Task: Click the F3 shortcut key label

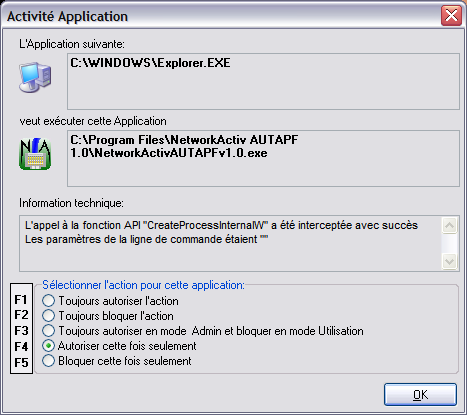Action: pyautogui.click(x=21, y=331)
